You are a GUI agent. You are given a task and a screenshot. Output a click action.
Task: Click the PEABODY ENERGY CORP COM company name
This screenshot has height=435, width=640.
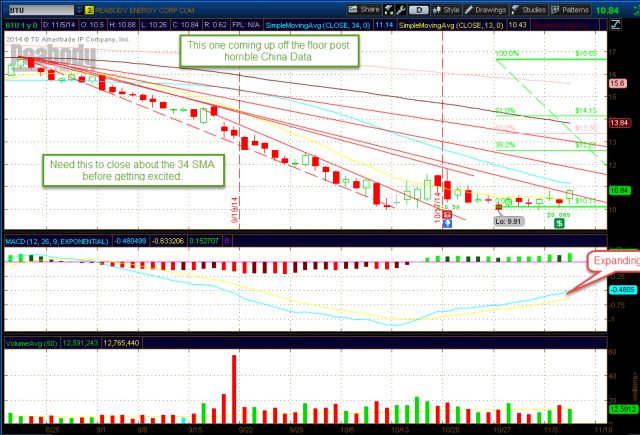144,10
